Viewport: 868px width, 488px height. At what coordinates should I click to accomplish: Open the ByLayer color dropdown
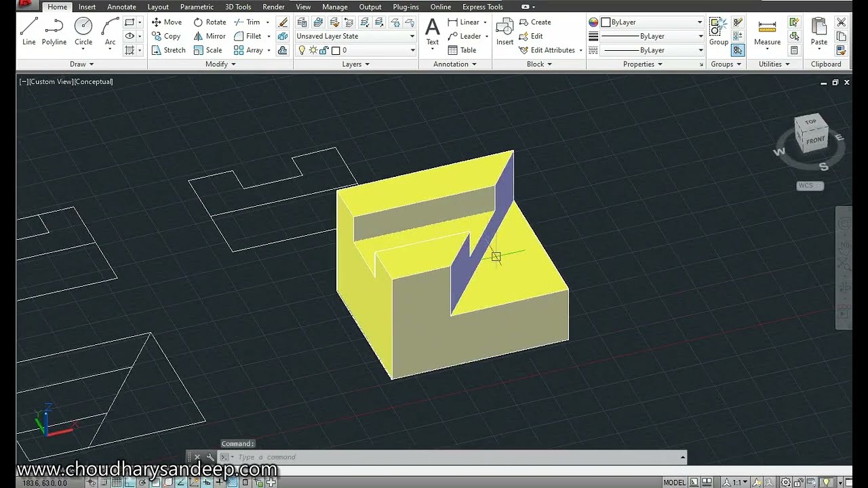coord(652,22)
